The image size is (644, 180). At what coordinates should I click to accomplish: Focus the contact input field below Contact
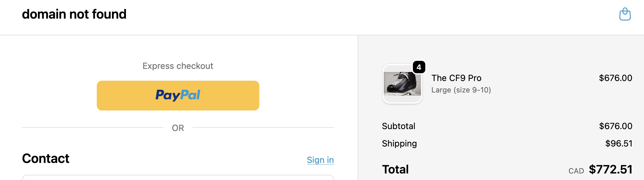pyautogui.click(x=178, y=178)
